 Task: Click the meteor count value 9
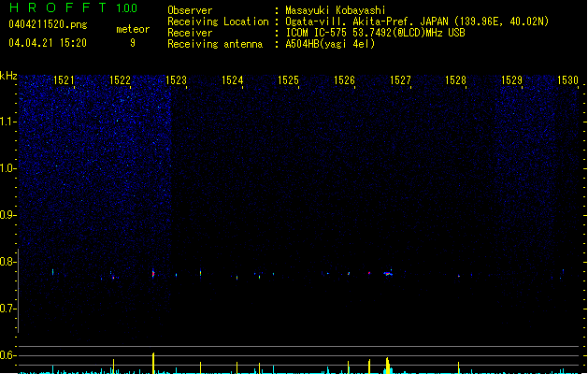coord(133,43)
